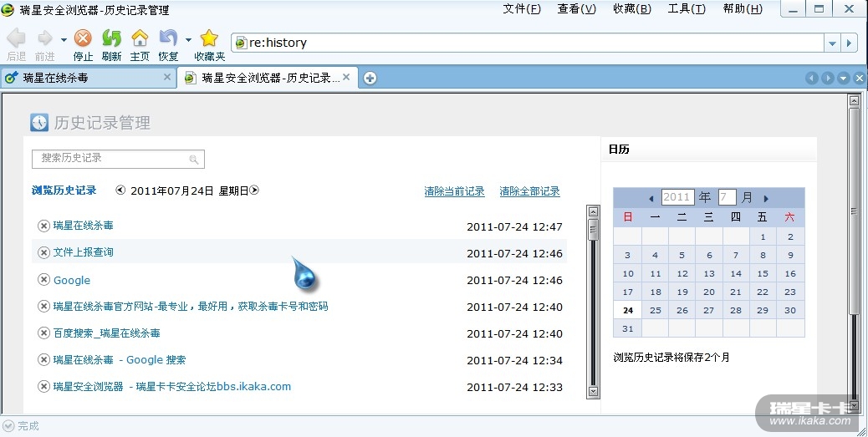Open the 帮助(H) menu
The height and width of the screenshot is (437, 868).
pos(743,9)
